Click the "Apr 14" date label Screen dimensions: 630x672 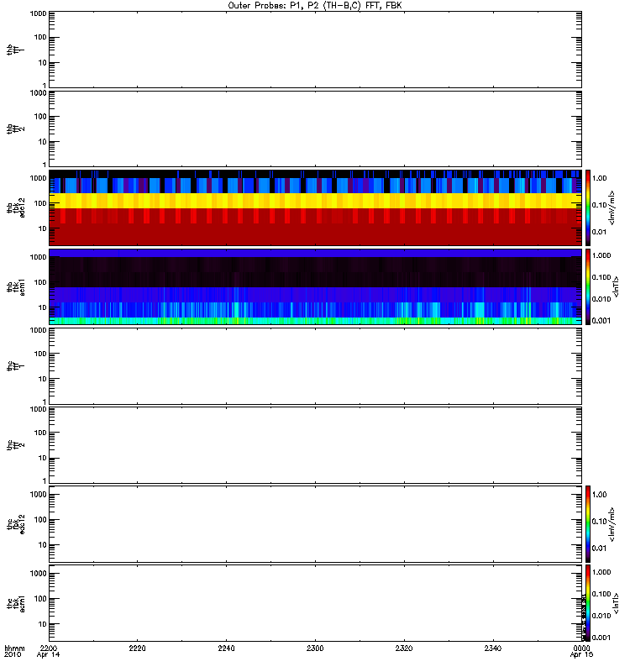(x=48, y=654)
